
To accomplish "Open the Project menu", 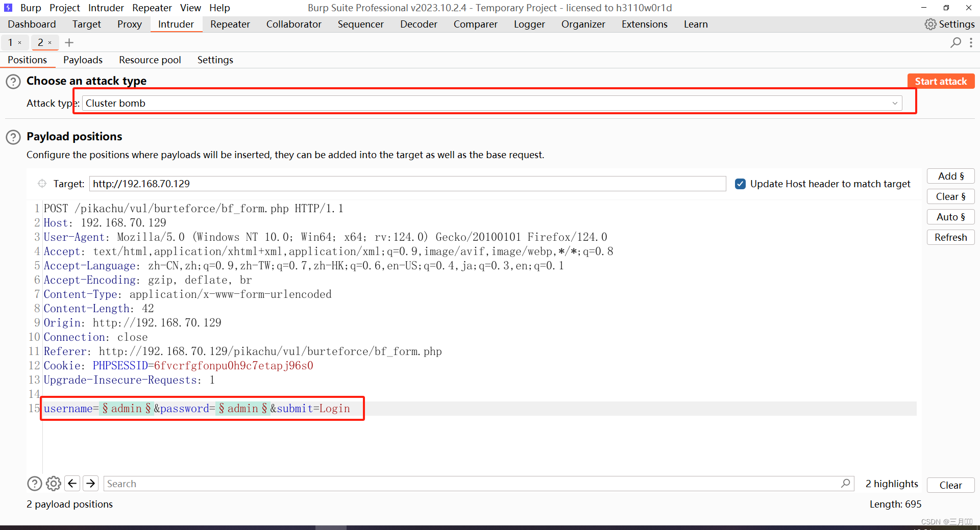I will coord(65,8).
